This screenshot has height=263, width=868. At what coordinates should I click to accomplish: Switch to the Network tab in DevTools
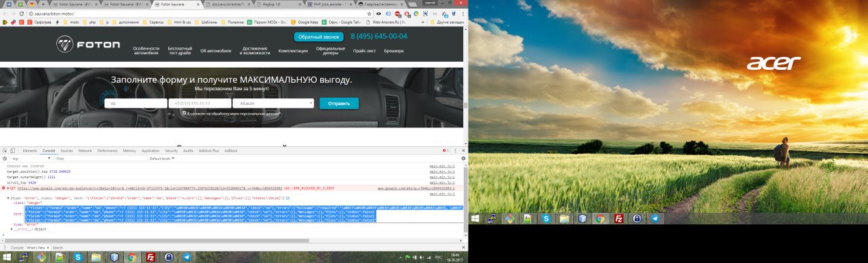click(x=85, y=150)
